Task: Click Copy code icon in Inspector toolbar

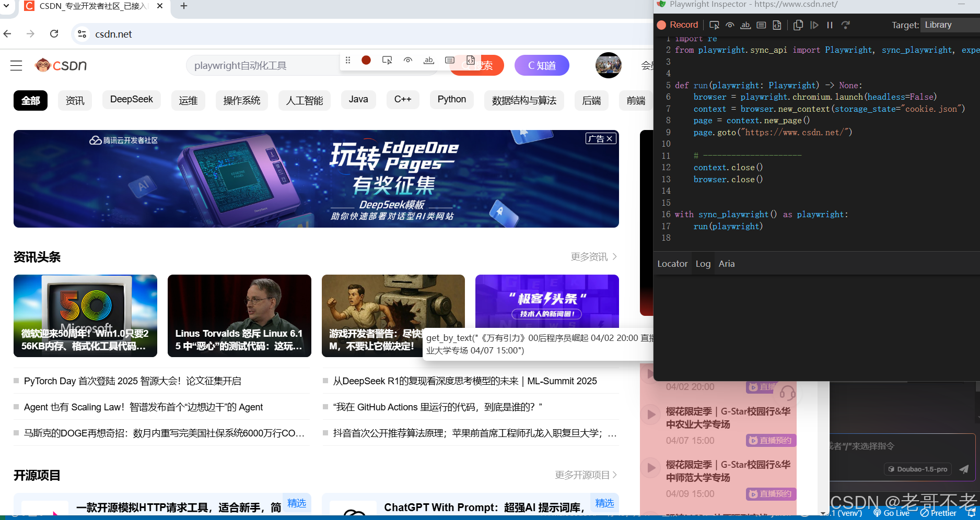Action: coord(798,25)
